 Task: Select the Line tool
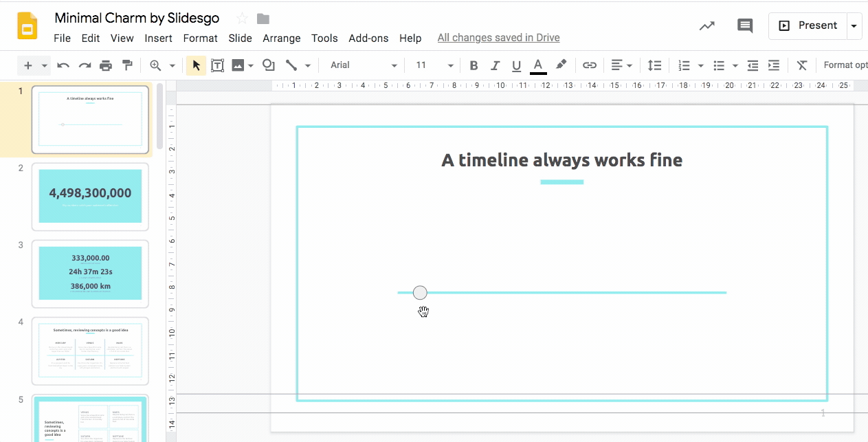(293, 65)
